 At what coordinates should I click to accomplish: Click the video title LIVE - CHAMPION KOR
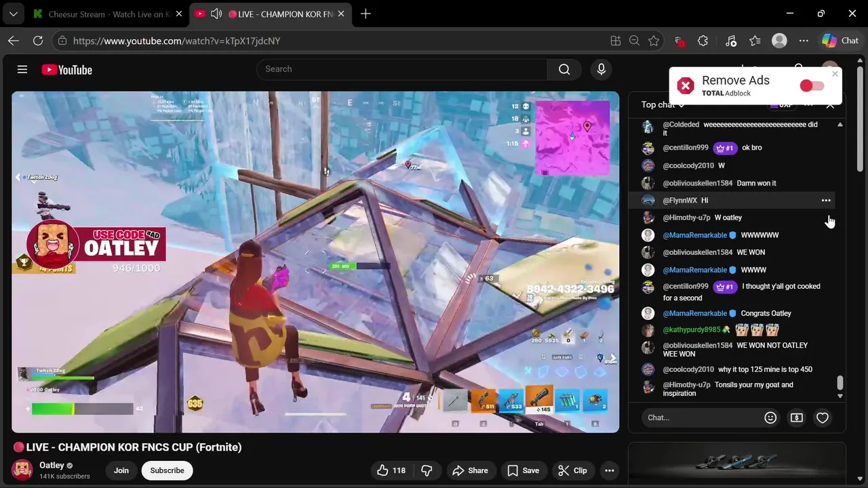[127, 447]
